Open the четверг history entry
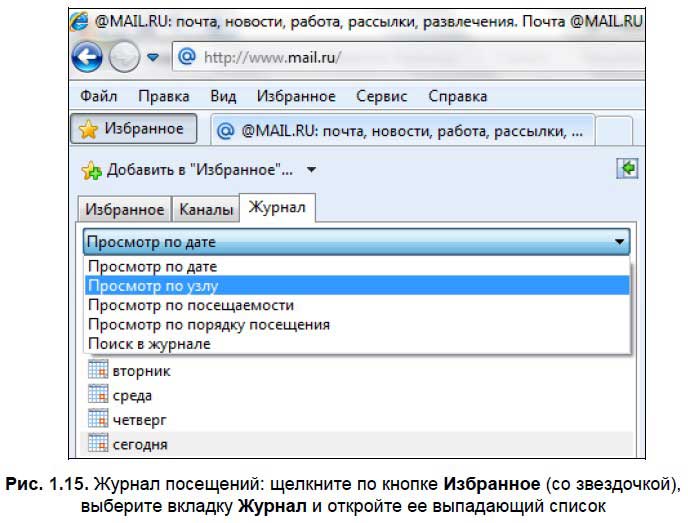 tap(140, 420)
